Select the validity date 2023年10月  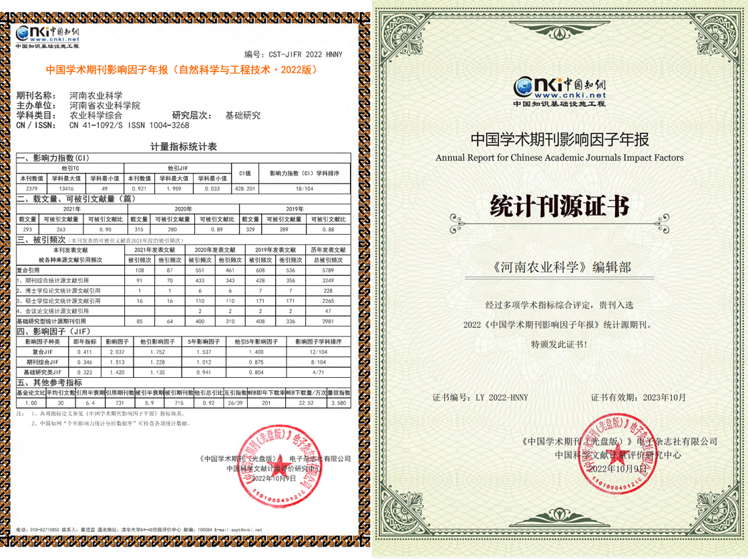664,398
